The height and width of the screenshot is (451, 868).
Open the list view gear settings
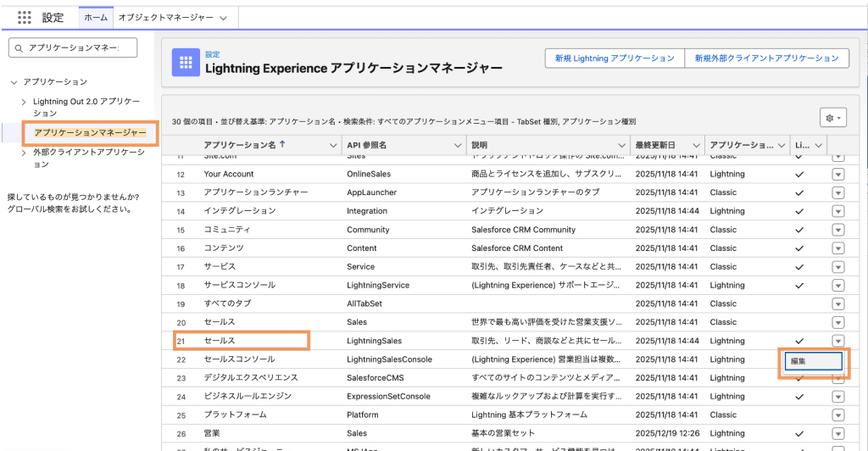[833, 118]
